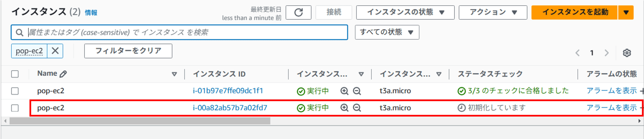This screenshot has width=644, height=139.
Task: Toggle the select-all instances checkbox
Action: [15, 74]
